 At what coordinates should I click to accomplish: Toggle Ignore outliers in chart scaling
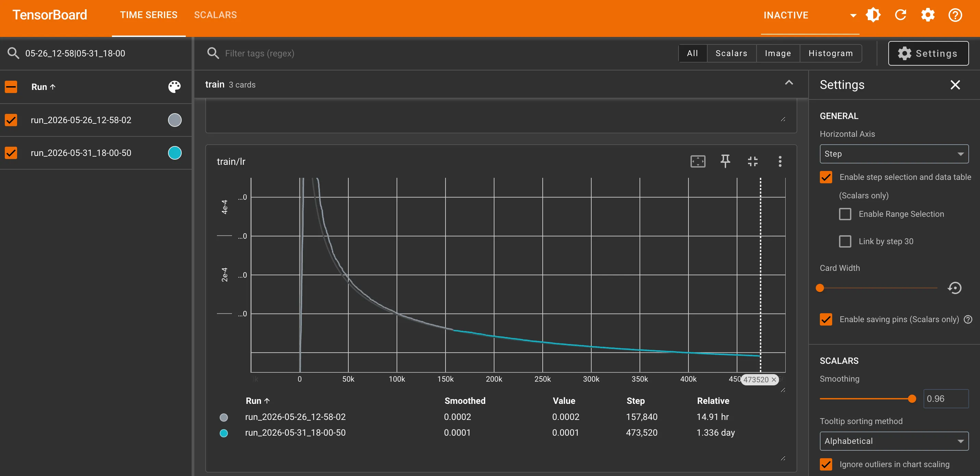826,464
